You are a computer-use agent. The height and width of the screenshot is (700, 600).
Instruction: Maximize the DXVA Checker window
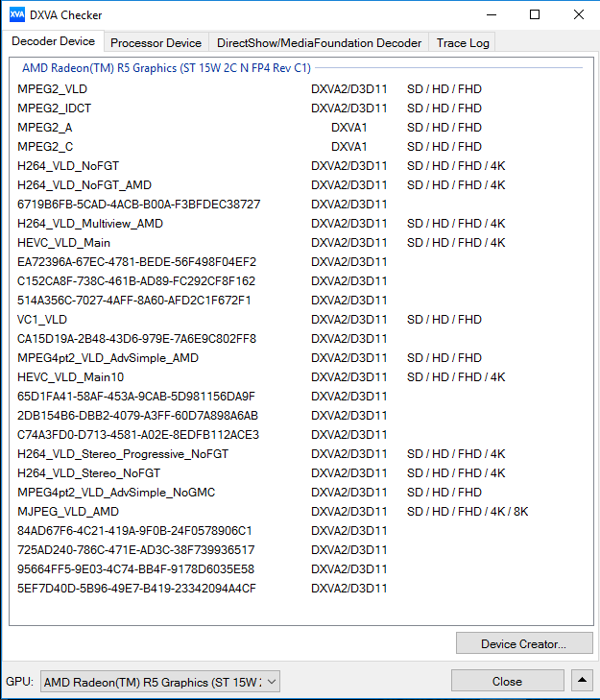click(x=535, y=14)
